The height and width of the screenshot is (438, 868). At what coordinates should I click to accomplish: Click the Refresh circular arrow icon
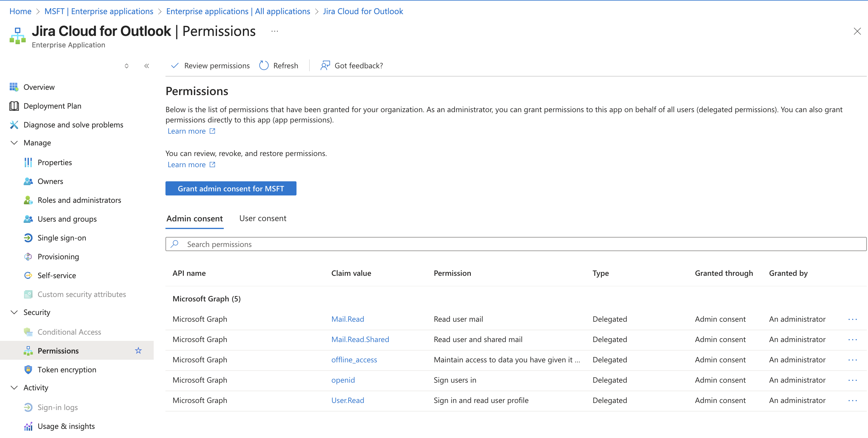pyautogui.click(x=264, y=65)
